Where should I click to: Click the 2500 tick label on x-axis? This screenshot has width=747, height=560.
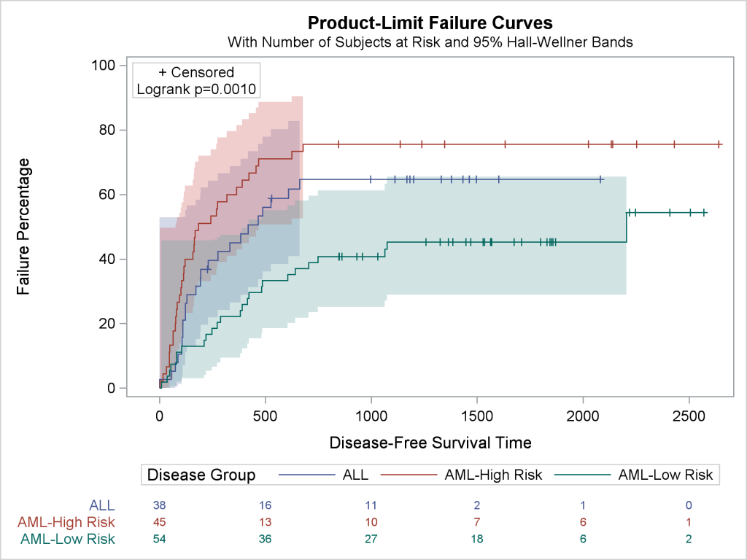pos(689,414)
